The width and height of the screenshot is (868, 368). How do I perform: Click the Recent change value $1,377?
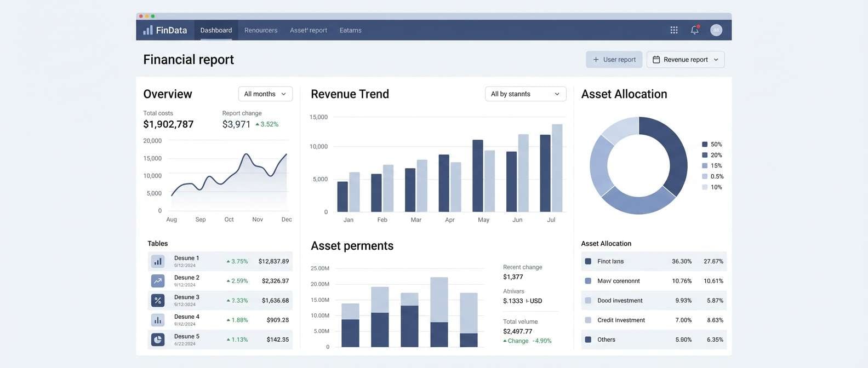point(513,277)
